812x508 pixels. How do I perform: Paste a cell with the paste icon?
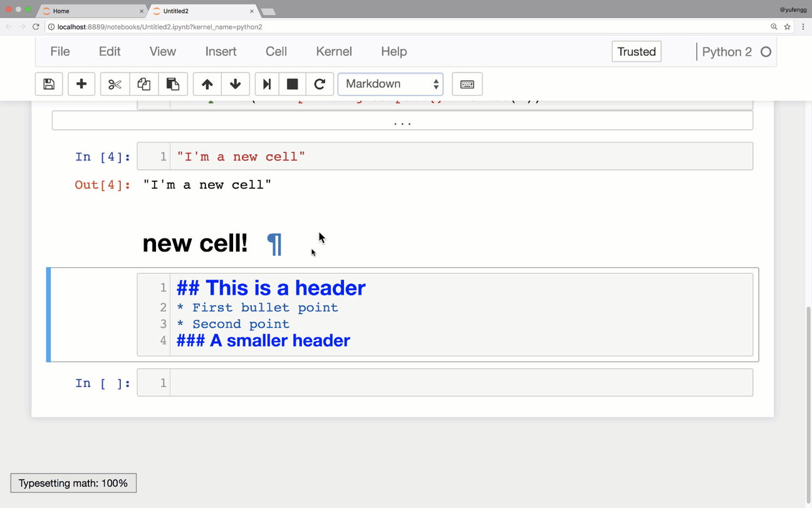(173, 83)
